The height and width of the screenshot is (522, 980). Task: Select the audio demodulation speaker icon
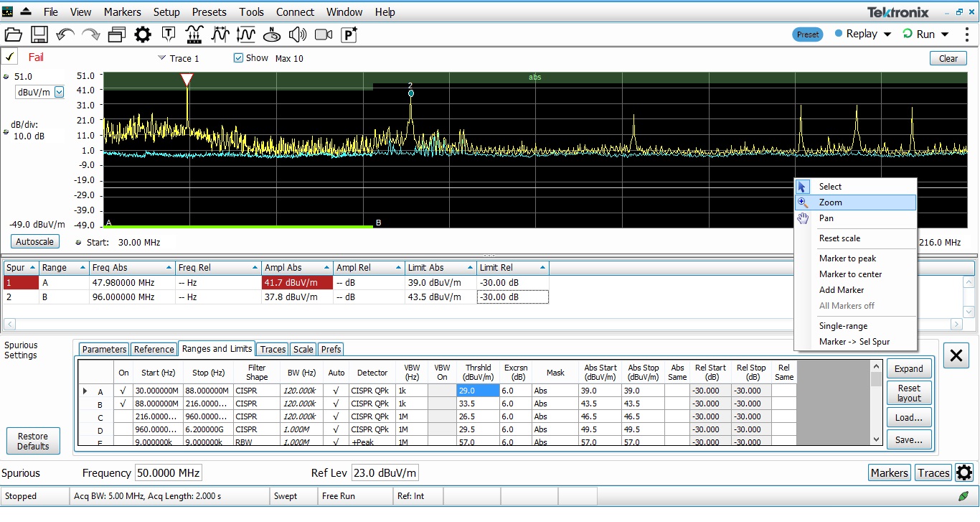[x=297, y=34]
